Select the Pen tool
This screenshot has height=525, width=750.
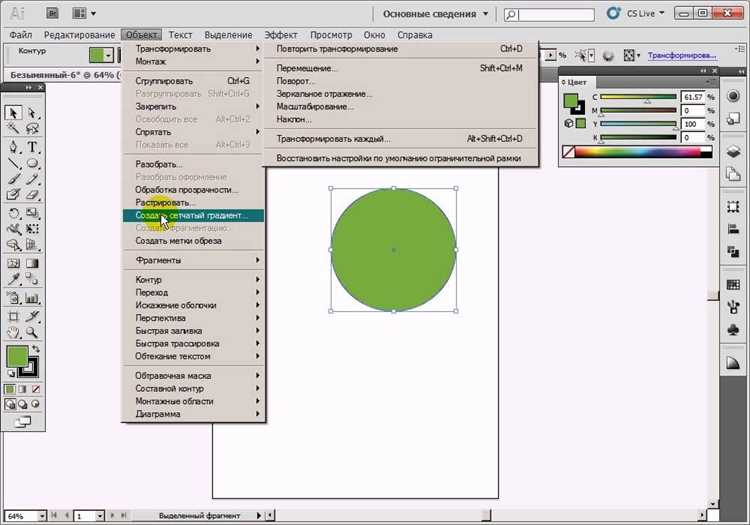(x=13, y=146)
